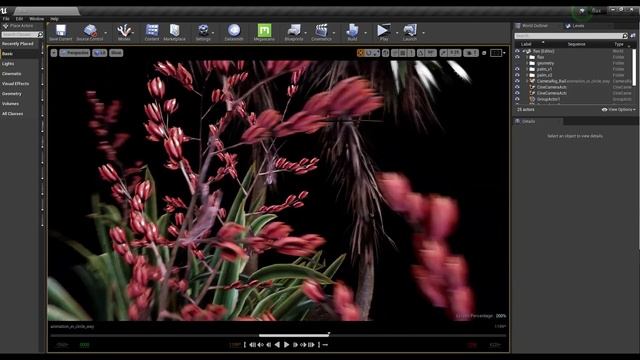Switch to the Levels tab
Screen dimensions: 640x360
pyautogui.click(x=578, y=26)
